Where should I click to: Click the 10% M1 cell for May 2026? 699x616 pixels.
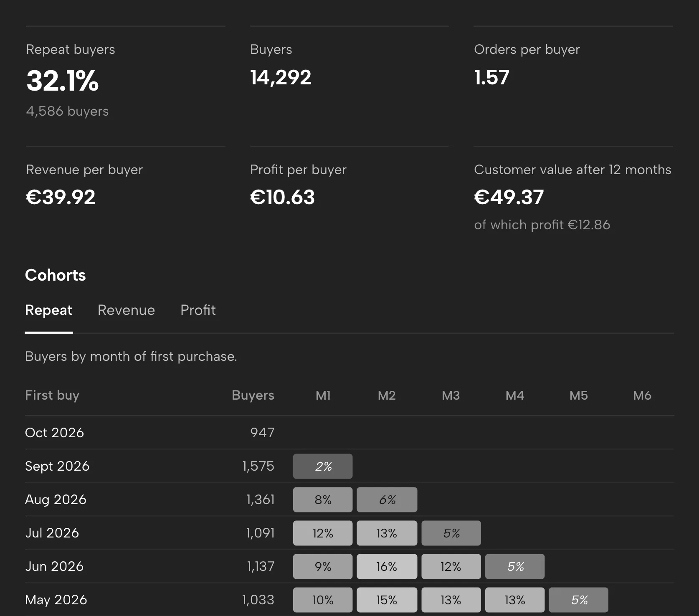[323, 600]
